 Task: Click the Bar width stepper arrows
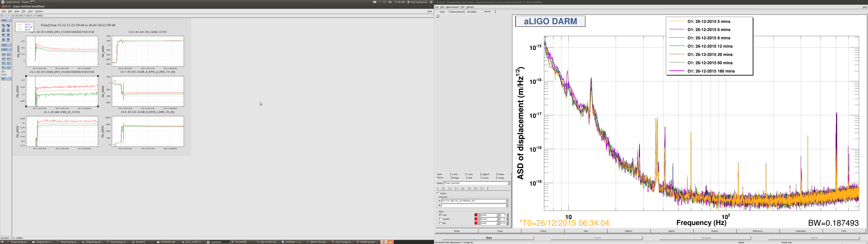[507, 223]
